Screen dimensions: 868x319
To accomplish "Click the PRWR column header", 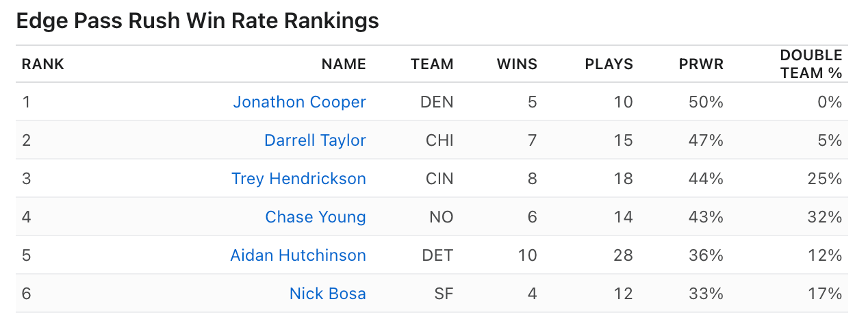I will click(x=701, y=64).
